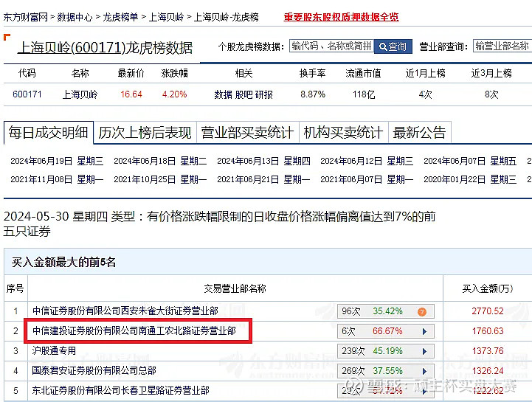The width and height of the screenshot is (532, 402).
Task: Click the buy amount 1326.24
Action: coord(488,371)
